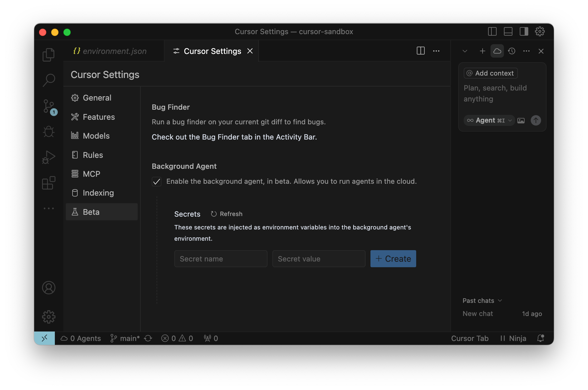
Task: Show additional activity bar views ellipsis
Action: [48, 208]
